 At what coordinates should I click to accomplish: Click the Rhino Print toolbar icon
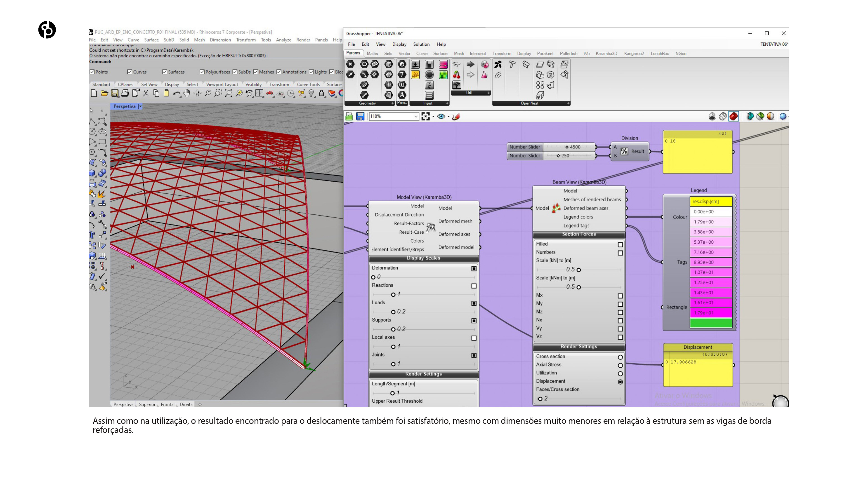tap(125, 93)
